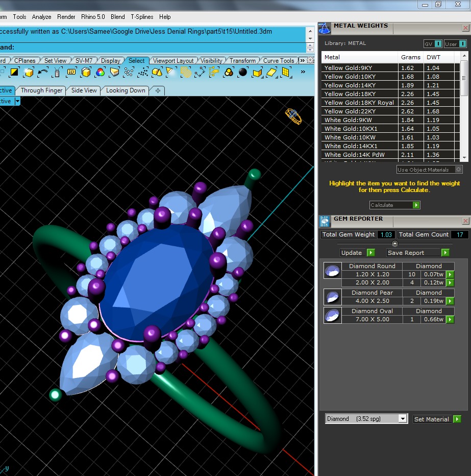This screenshot has width=471, height=476.
Task: Toggle the GV library switch
Action: click(x=433, y=44)
